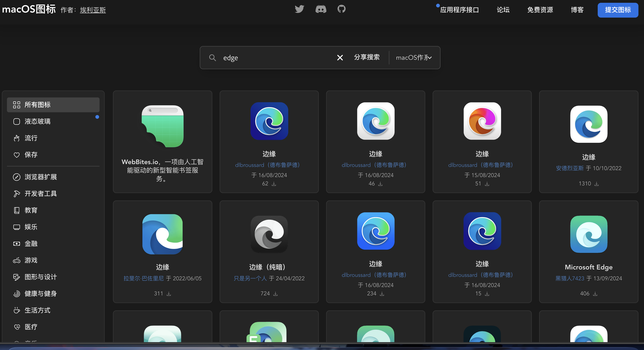Image resolution: width=644 pixels, height=350 pixels.
Task: Select 流行 category in sidebar
Action: coord(31,138)
